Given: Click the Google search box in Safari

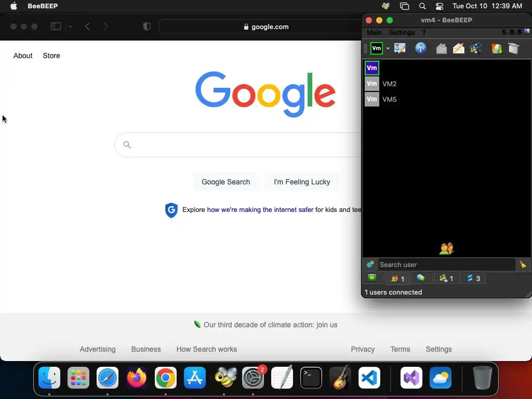Looking at the screenshot, I should pos(238,145).
